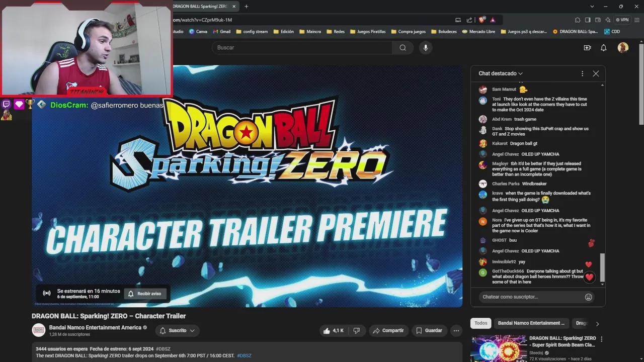The image size is (644, 362).
Task: Open the Bandai Namco channel avatar
Action: pyautogui.click(x=39, y=330)
